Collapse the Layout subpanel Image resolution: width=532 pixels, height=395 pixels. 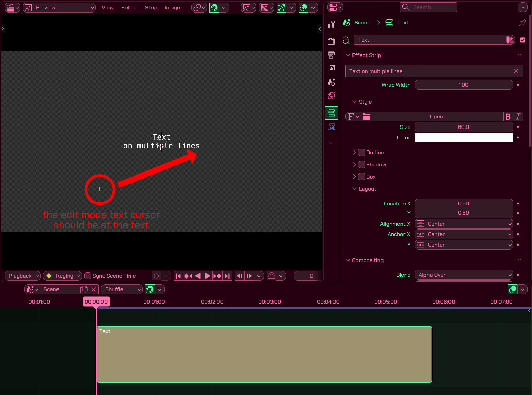354,189
